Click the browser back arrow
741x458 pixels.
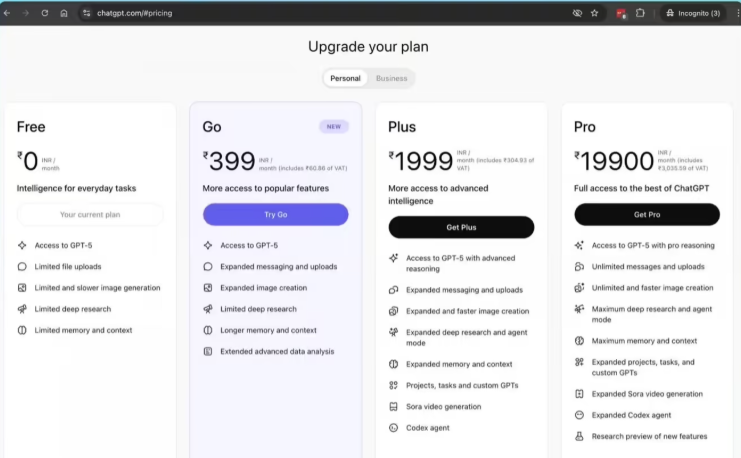pyautogui.click(x=8, y=13)
